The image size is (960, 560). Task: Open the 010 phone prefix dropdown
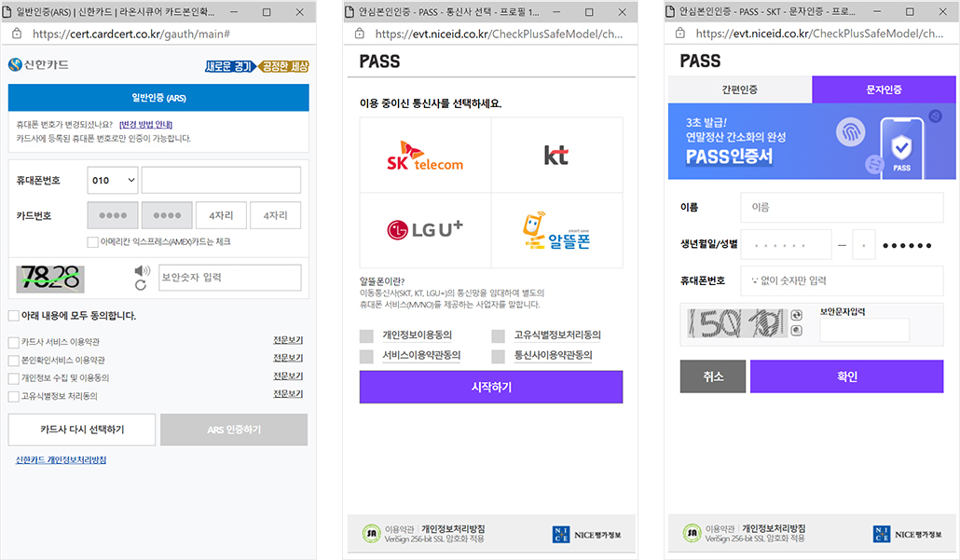point(113,180)
